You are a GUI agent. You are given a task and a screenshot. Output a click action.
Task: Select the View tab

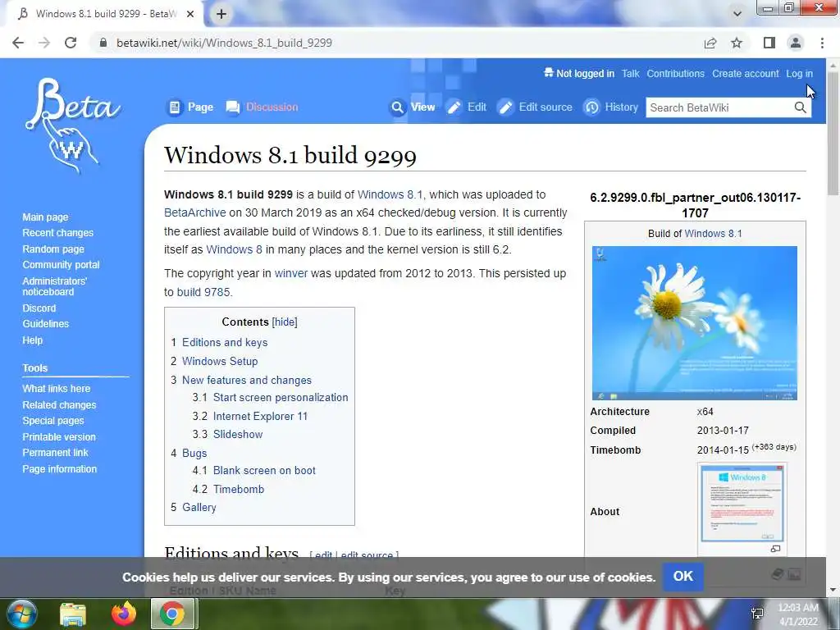click(x=413, y=107)
